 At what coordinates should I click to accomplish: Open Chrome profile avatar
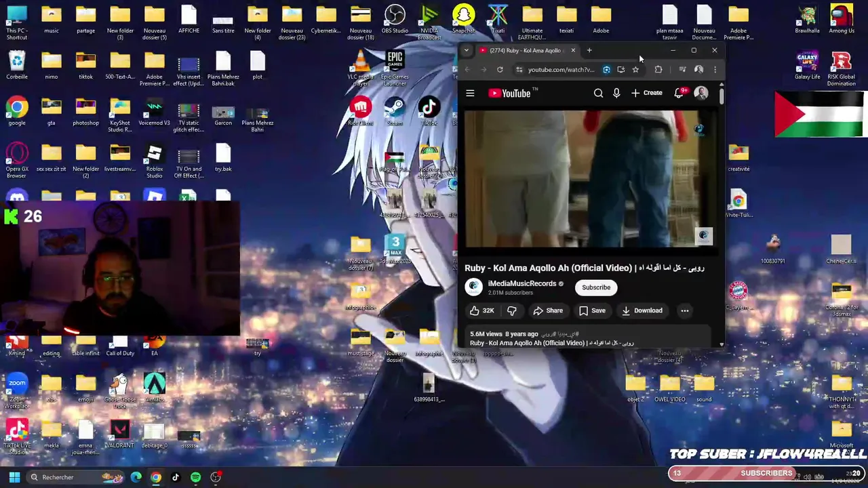coord(698,69)
